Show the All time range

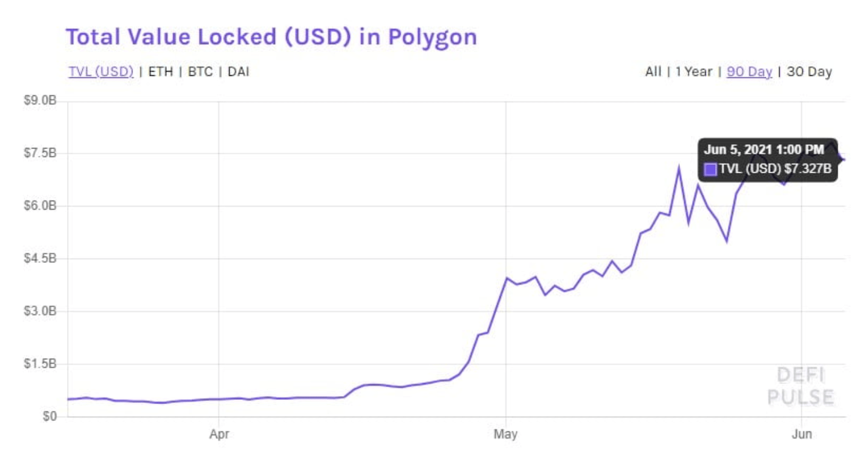point(653,72)
